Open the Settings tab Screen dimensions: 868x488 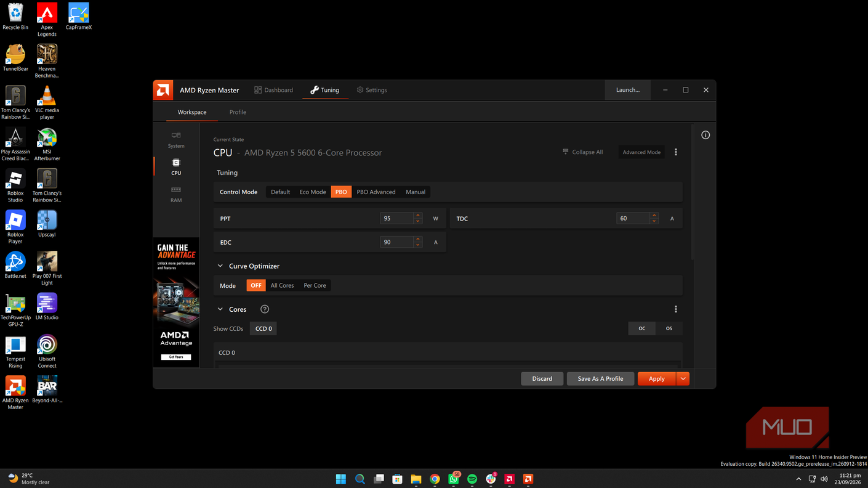pos(372,90)
